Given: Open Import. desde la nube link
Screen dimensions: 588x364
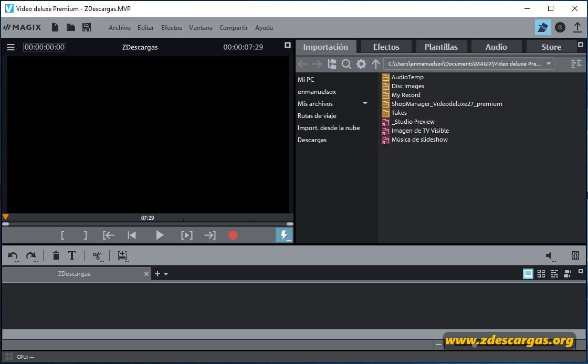Looking at the screenshot, I should [329, 127].
